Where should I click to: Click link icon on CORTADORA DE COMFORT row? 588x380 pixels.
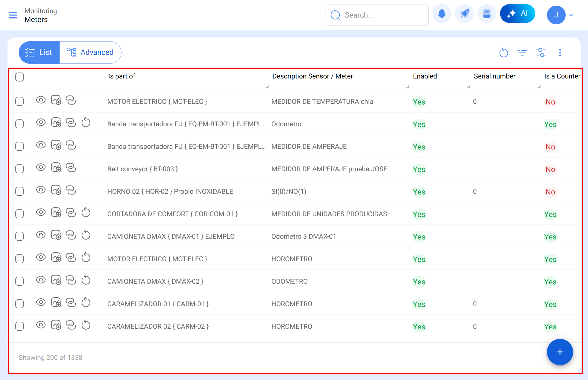click(x=71, y=213)
